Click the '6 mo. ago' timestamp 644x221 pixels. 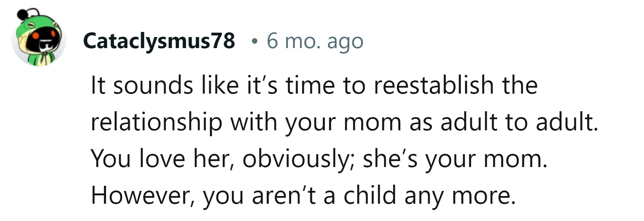pyautogui.click(x=315, y=40)
